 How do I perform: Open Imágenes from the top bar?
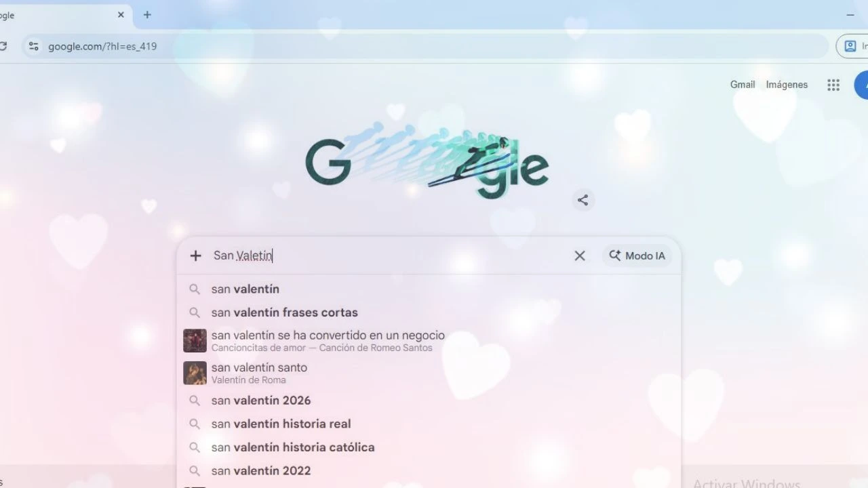[x=786, y=85]
